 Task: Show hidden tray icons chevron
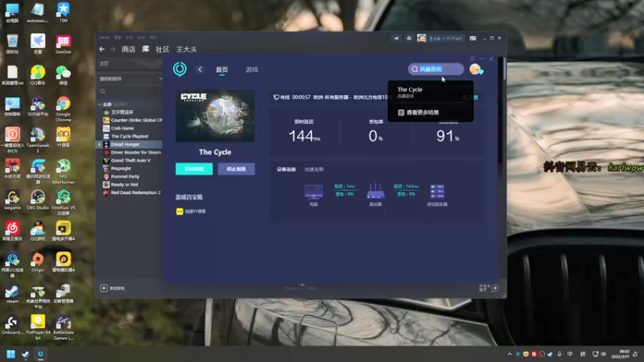point(510,354)
